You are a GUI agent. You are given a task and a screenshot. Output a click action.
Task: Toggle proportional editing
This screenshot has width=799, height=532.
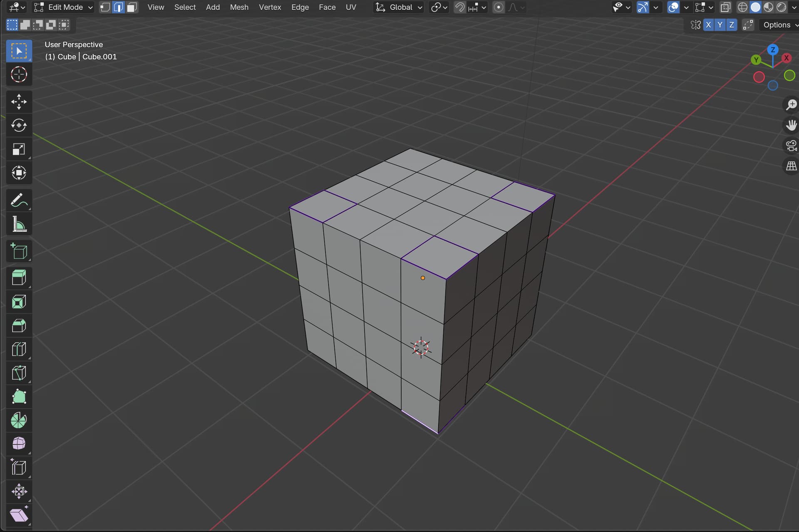tap(499, 7)
